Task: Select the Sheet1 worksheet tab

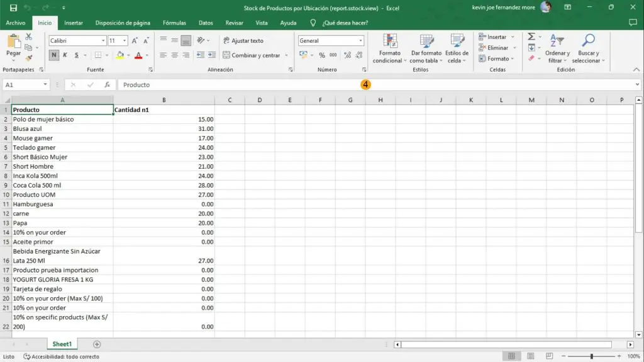Action: pos(62,344)
